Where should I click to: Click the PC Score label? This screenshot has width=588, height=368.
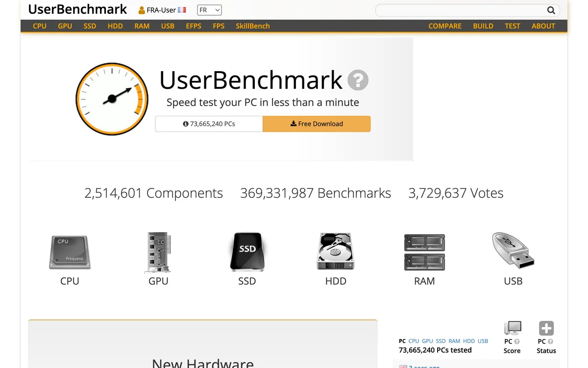point(512,346)
